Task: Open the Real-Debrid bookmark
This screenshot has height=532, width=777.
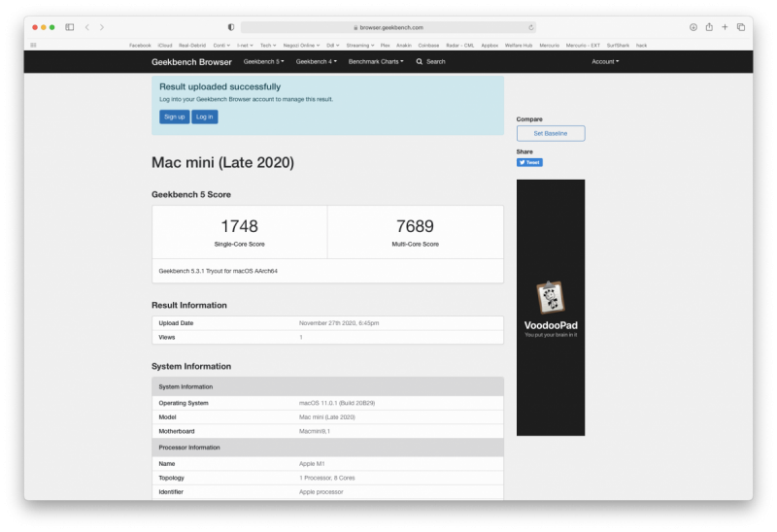Action: point(192,45)
